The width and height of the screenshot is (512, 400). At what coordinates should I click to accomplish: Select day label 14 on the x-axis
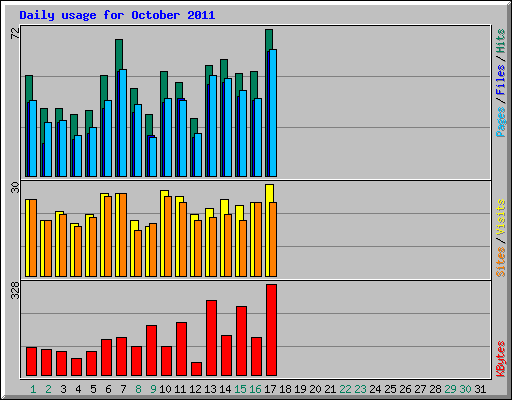coord(225,389)
